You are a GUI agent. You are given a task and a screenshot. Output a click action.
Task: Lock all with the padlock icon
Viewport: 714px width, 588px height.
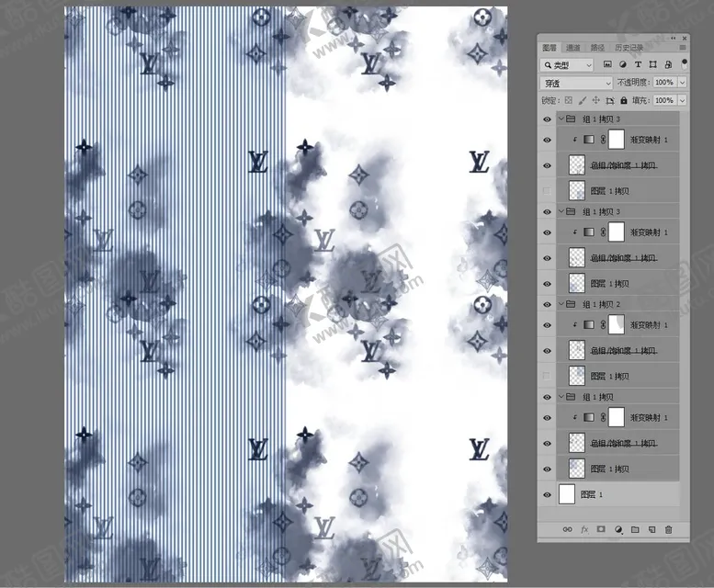point(624,100)
